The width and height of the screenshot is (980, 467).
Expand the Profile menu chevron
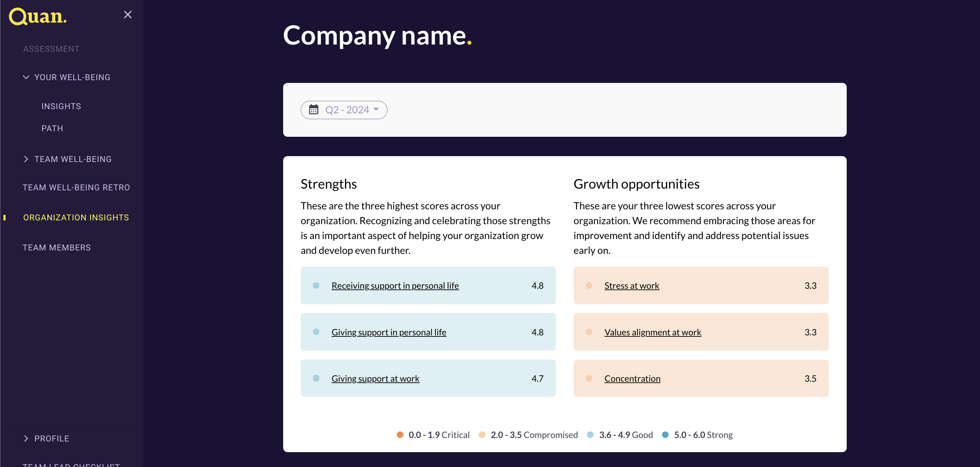click(26, 438)
